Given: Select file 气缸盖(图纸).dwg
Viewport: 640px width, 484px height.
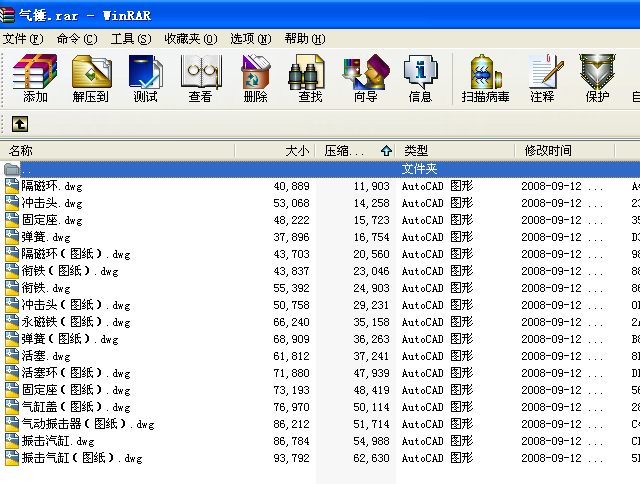Looking at the screenshot, I should (x=76, y=407).
